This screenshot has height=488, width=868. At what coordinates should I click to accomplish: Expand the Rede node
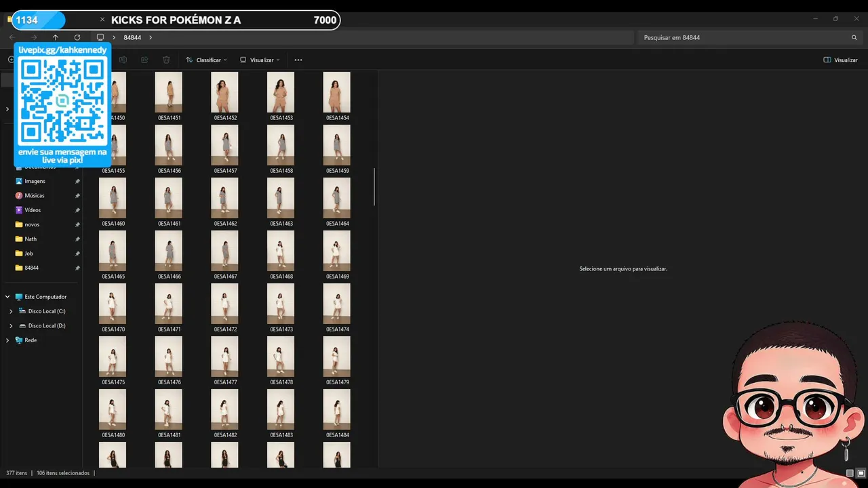pyautogui.click(x=7, y=340)
